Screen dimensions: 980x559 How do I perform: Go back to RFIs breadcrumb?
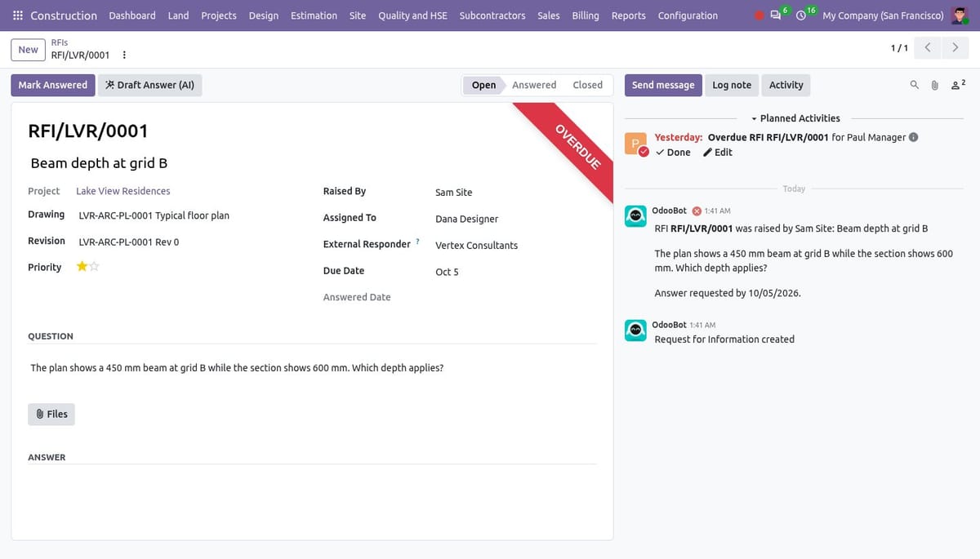[60, 42]
